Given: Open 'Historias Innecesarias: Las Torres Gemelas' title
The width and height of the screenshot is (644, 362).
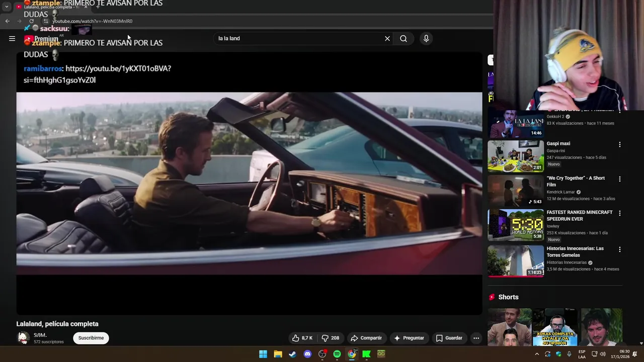Looking at the screenshot, I should pyautogui.click(x=575, y=251).
